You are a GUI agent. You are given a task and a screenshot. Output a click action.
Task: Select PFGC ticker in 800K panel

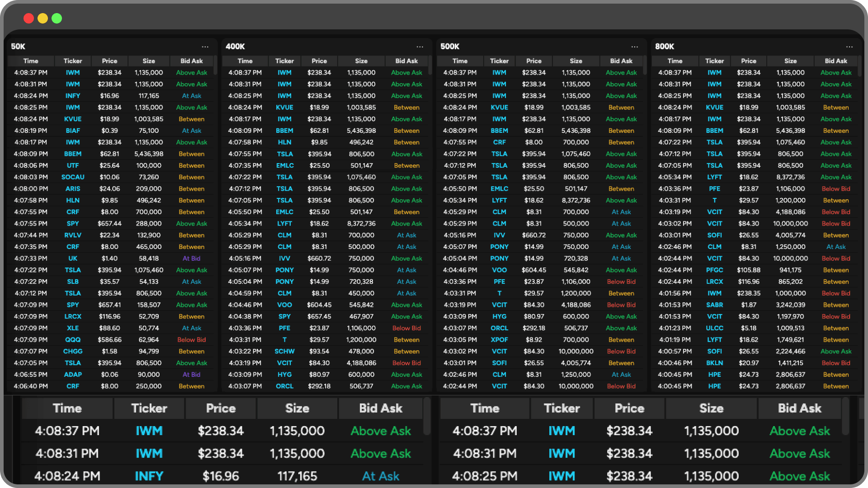click(x=714, y=270)
